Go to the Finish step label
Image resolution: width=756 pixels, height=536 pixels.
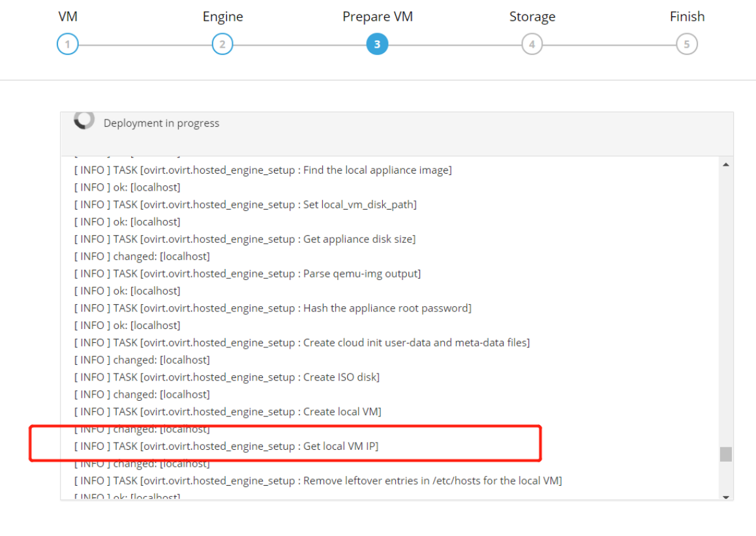coord(687,17)
